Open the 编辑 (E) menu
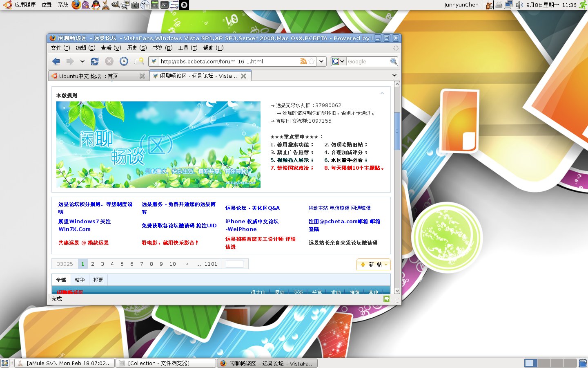588x368 pixels. point(85,48)
